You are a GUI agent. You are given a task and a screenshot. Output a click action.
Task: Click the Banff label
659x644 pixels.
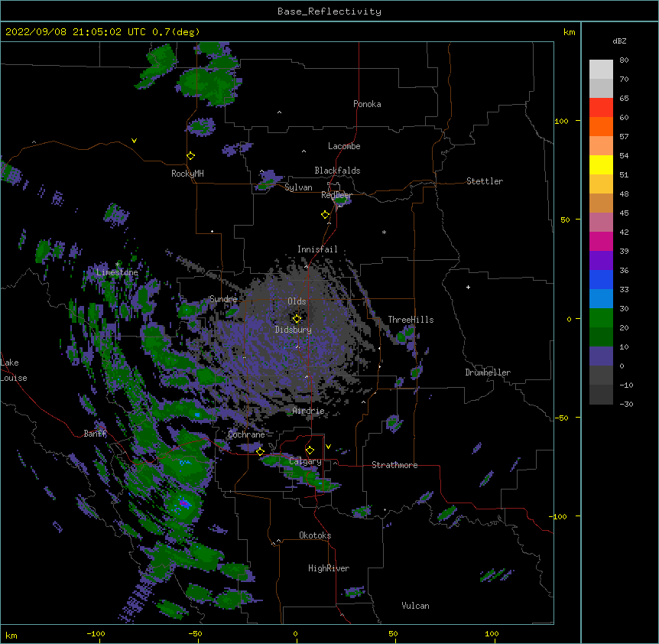(96, 434)
